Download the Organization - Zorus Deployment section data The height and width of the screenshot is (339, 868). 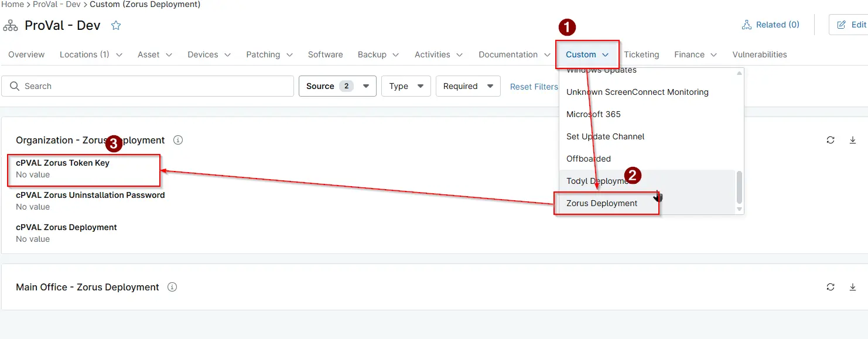(853, 140)
